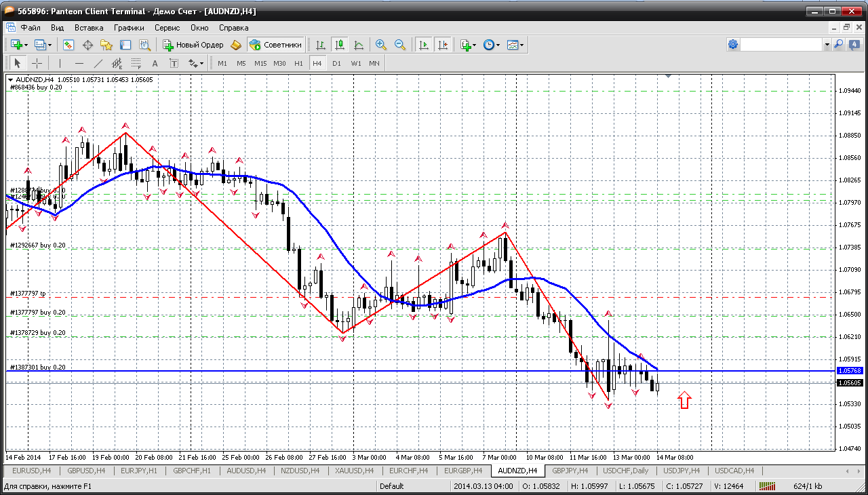Toggle chart shift button

pos(443,45)
